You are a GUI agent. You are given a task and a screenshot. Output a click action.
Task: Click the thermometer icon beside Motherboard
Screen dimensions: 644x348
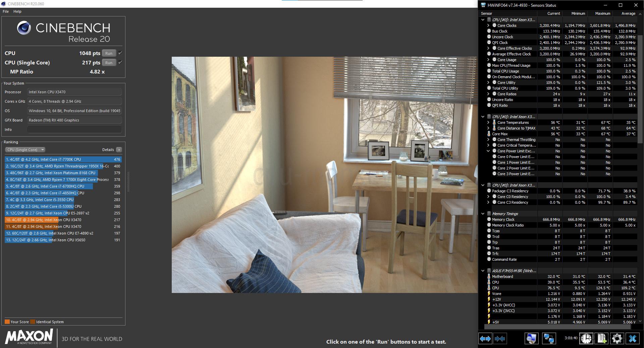point(489,277)
